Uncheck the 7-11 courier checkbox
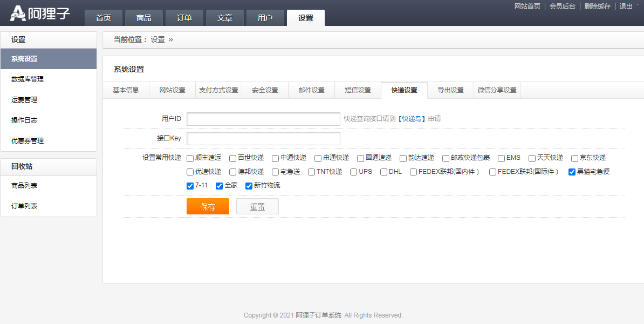Image resolution: width=644 pixels, height=324 pixels. click(190, 186)
